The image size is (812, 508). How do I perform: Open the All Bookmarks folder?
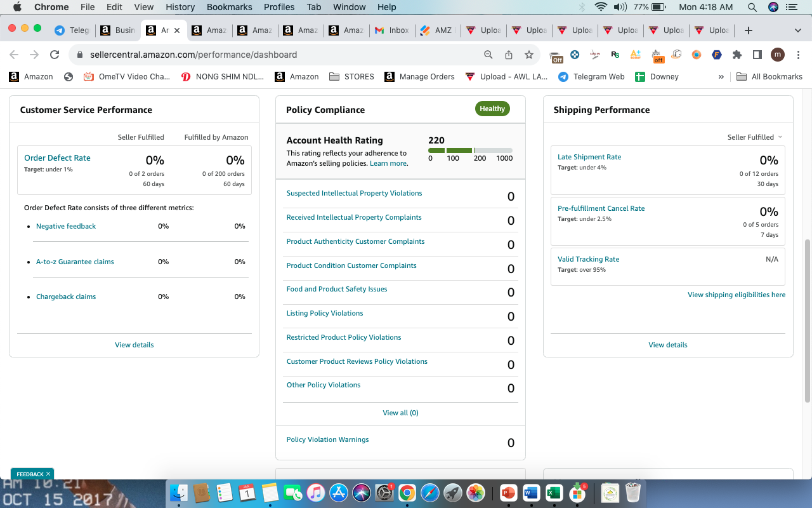(x=769, y=76)
